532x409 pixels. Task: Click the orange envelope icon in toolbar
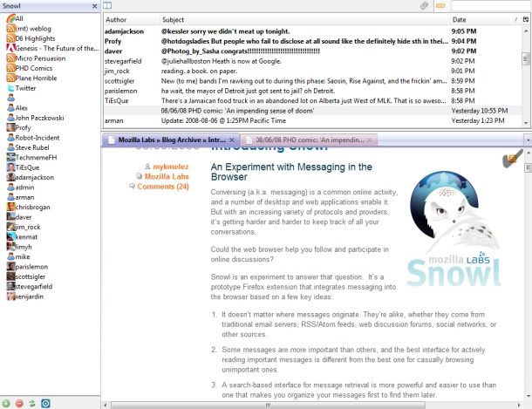(440, 5)
